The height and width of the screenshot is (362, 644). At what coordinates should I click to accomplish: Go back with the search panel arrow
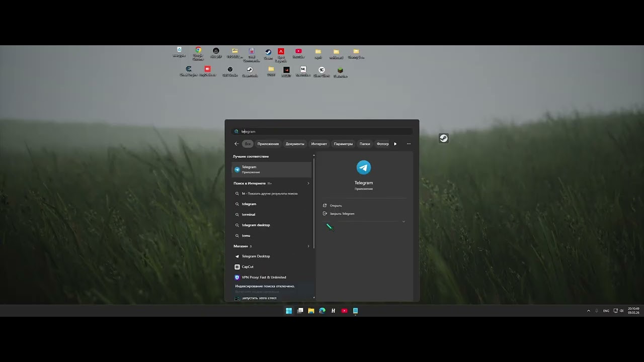click(x=236, y=144)
